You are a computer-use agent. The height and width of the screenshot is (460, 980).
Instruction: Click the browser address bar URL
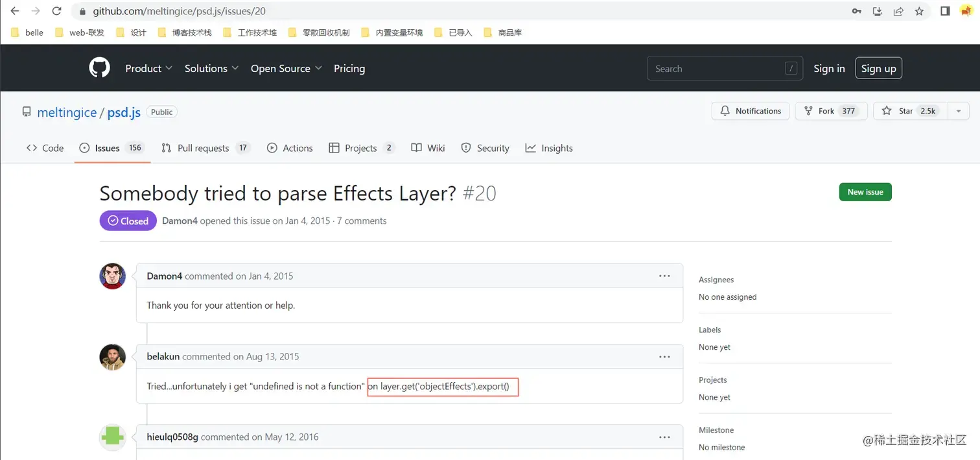[x=179, y=11]
